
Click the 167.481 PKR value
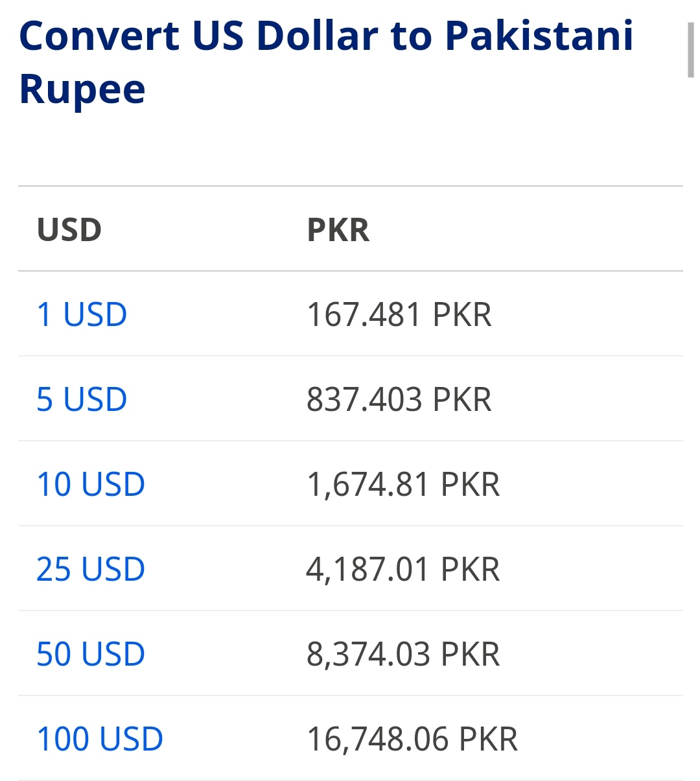click(399, 315)
